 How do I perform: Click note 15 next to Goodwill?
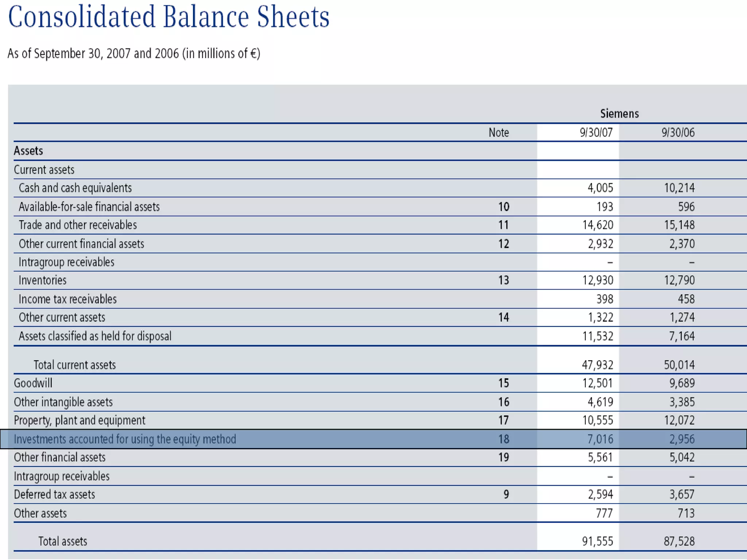tap(503, 383)
